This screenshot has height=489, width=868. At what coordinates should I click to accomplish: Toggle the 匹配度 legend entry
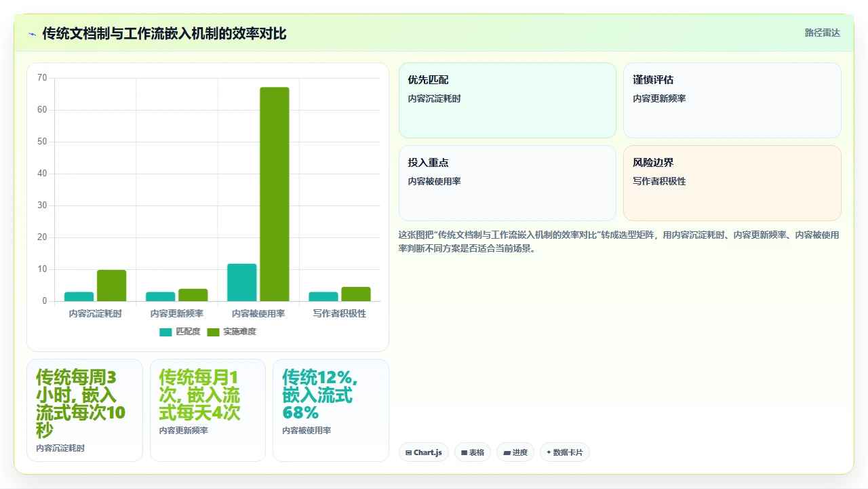click(x=180, y=332)
